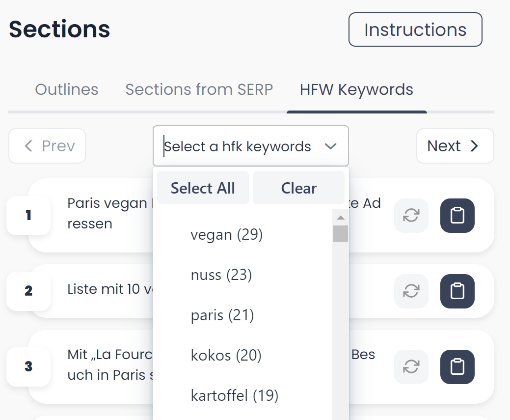The height and width of the screenshot is (420, 510).
Task: Select the paris (21) keyword option
Action: pyautogui.click(x=222, y=315)
